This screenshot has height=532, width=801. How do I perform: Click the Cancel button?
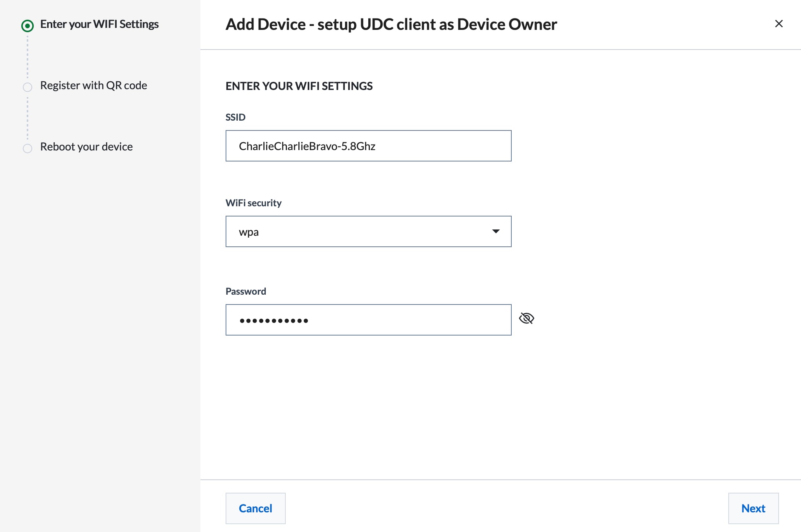click(255, 508)
